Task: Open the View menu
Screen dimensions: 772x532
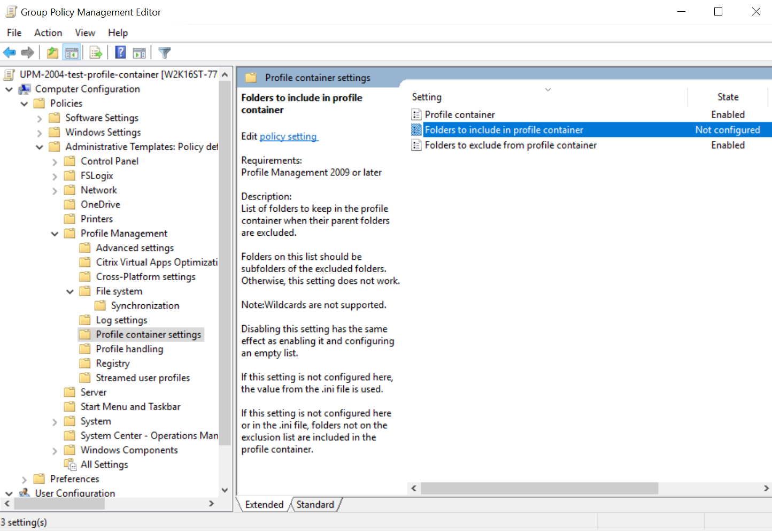Action: pyautogui.click(x=85, y=33)
